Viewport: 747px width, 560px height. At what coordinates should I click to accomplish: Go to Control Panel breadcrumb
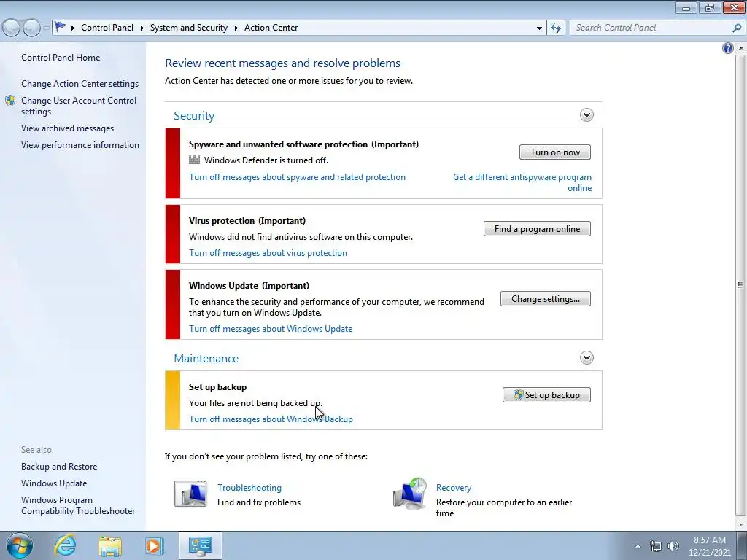pos(107,28)
